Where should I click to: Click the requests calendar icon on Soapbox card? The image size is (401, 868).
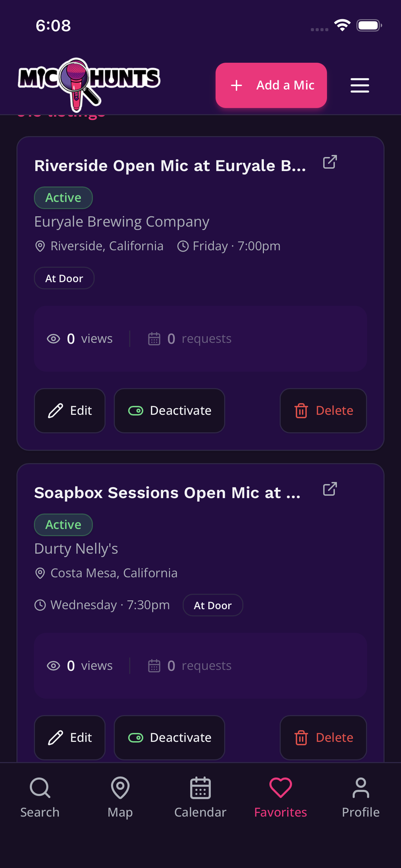coord(154,666)
